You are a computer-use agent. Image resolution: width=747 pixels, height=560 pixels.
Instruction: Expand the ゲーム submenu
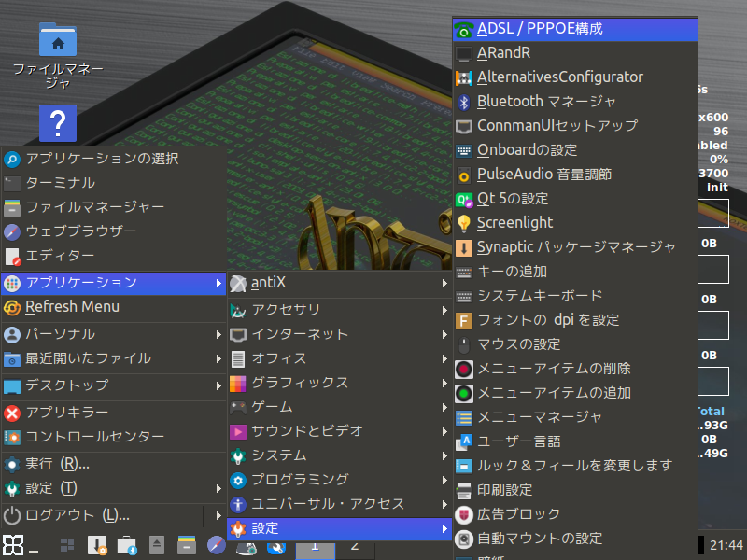click(340, 407)
